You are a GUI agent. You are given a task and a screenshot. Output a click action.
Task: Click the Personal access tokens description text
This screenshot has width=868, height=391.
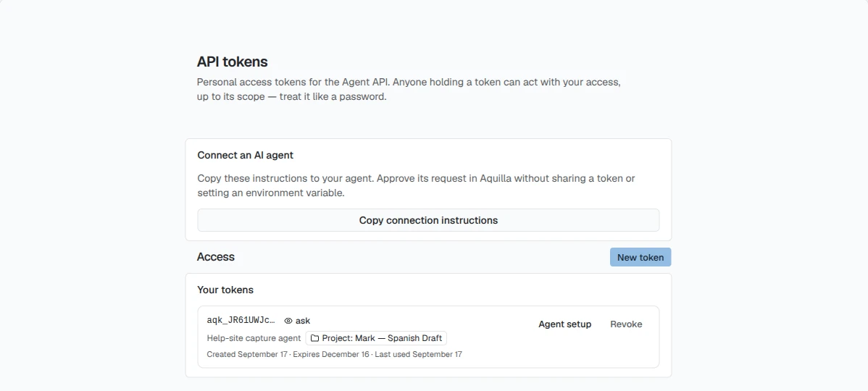(x=409, y=89)
